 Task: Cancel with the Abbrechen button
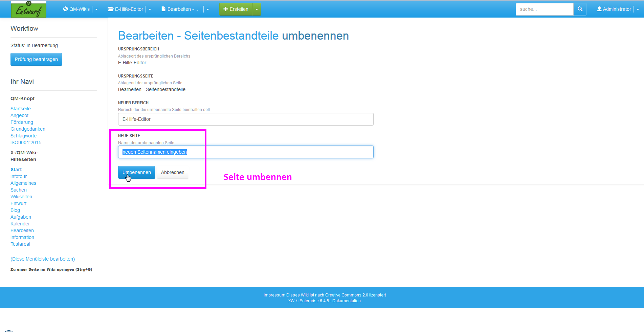click(x=173, y=172)
